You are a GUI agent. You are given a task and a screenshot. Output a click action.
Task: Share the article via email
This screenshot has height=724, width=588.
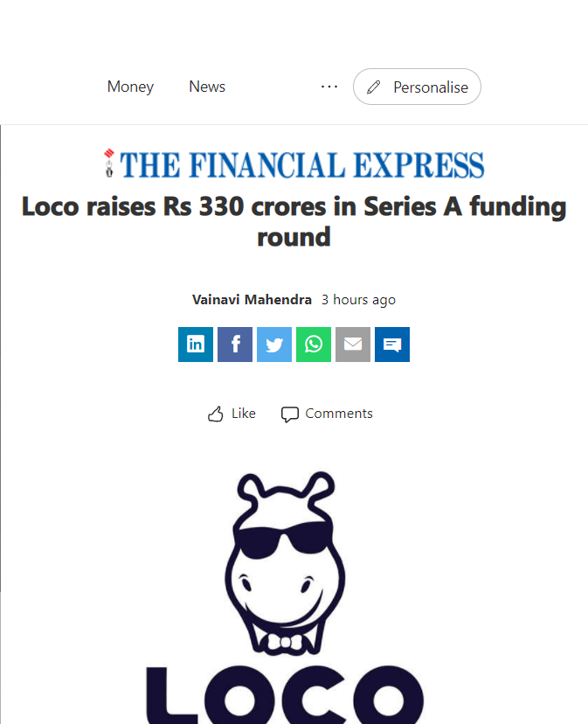352,344
